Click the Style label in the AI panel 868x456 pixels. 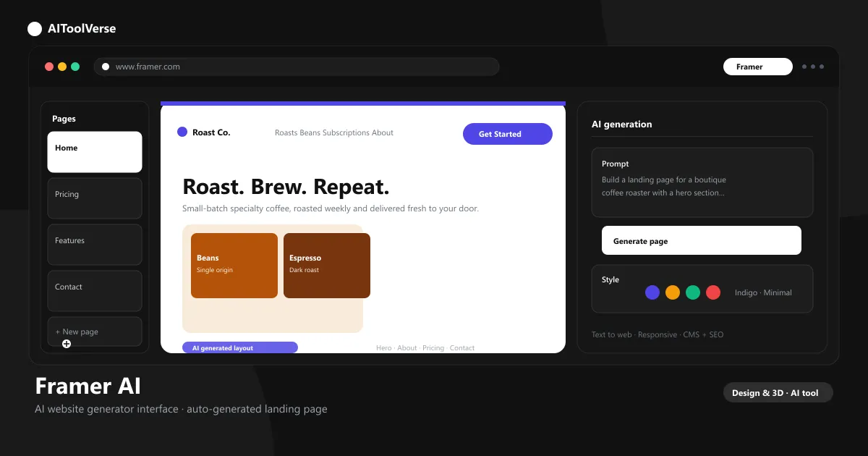pos(610,279)
